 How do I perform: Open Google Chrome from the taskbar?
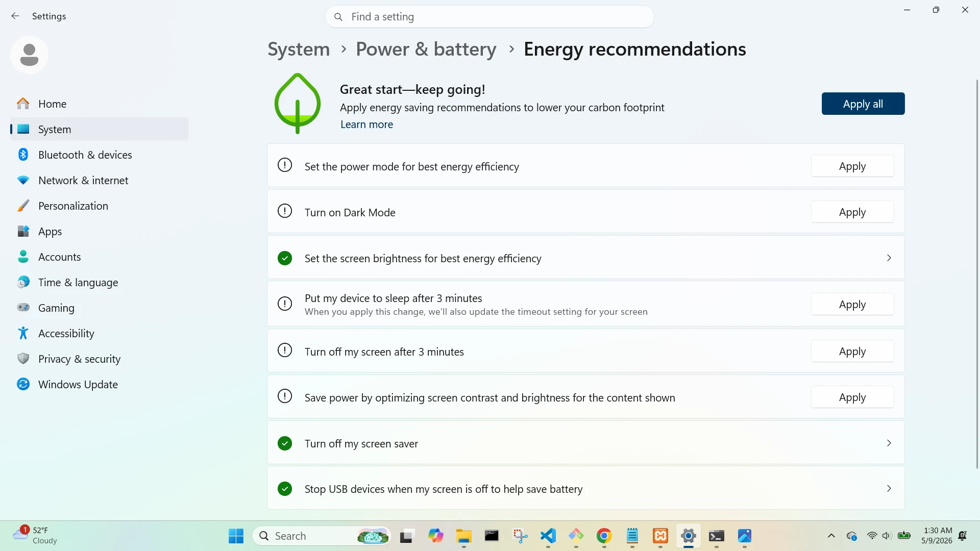604,536
